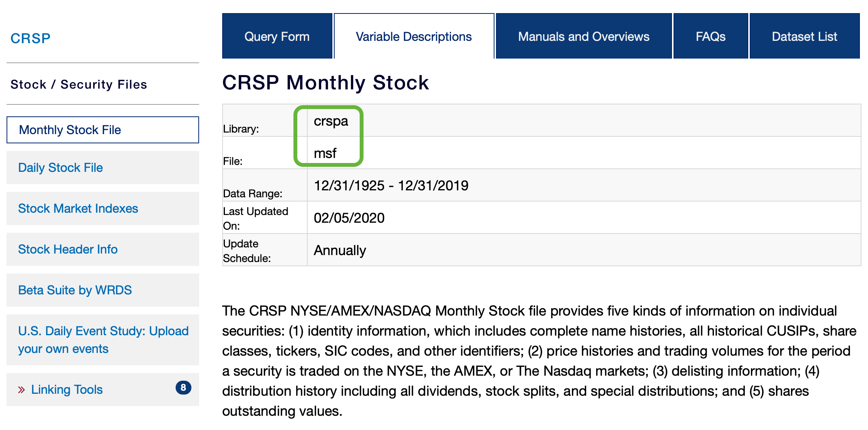Screen dimensions: 868x430
Task: Click the file value msf
Action: 325,153
